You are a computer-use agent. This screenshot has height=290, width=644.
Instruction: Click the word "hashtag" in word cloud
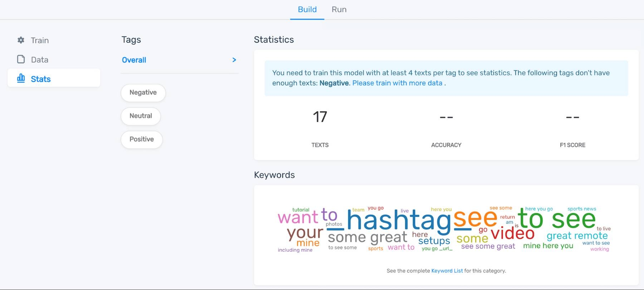click(x=399, y=220)
